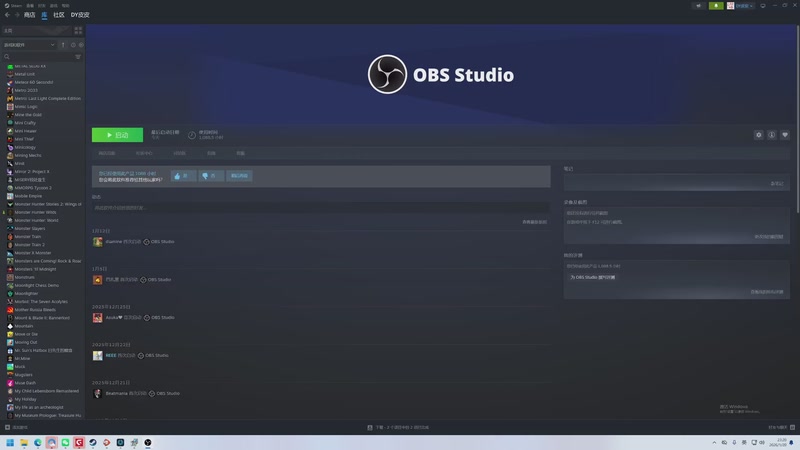Click the recent-activity clock icon in sidebar
The width and height of the screenshot is (800, 450).
[73, 45]
